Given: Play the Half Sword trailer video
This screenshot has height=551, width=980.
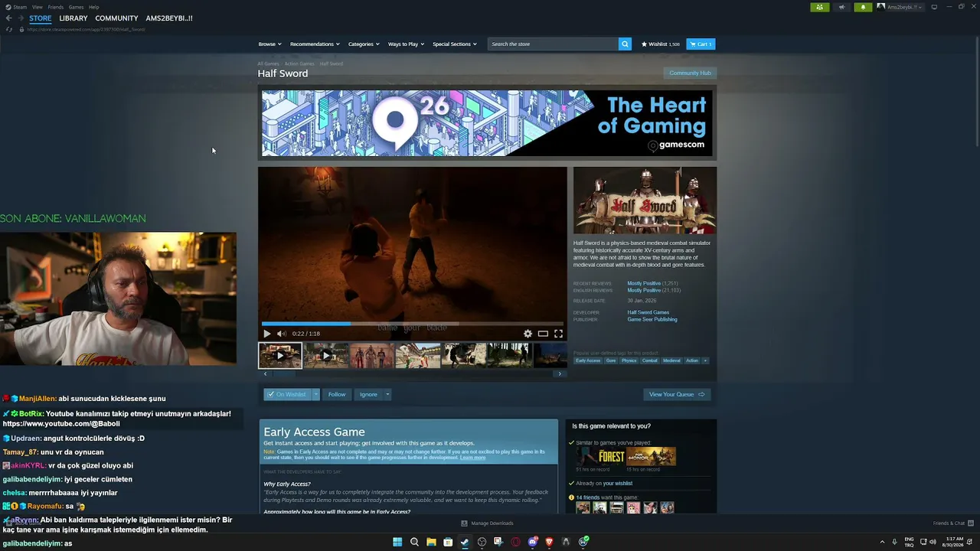Looking at the screenshot, I should click(x=266, y=334).
